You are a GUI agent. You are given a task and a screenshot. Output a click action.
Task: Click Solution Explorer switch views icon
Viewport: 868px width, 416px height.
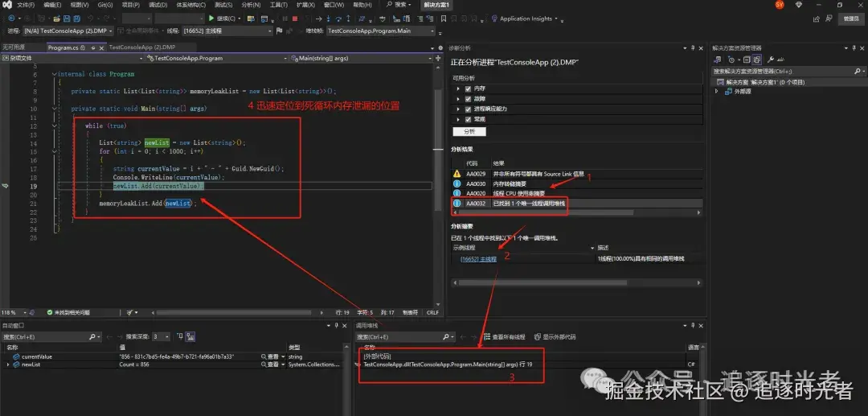point(718,60)
